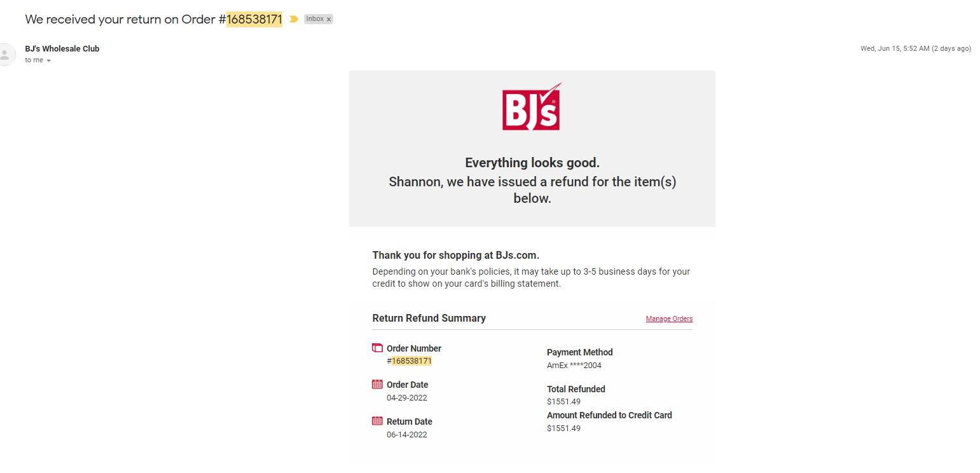
Task: Click the yellow importance marker icon
Action: point(293,19)
